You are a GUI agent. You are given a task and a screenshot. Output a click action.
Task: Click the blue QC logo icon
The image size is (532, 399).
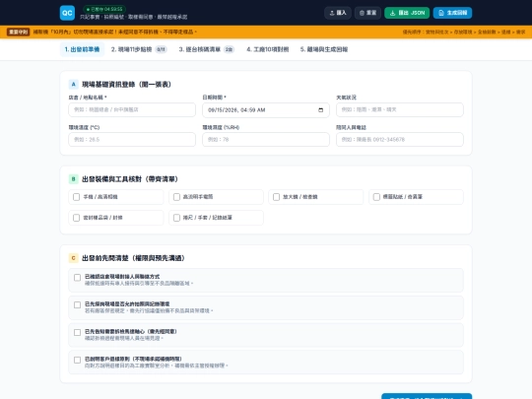pos(67,13)
